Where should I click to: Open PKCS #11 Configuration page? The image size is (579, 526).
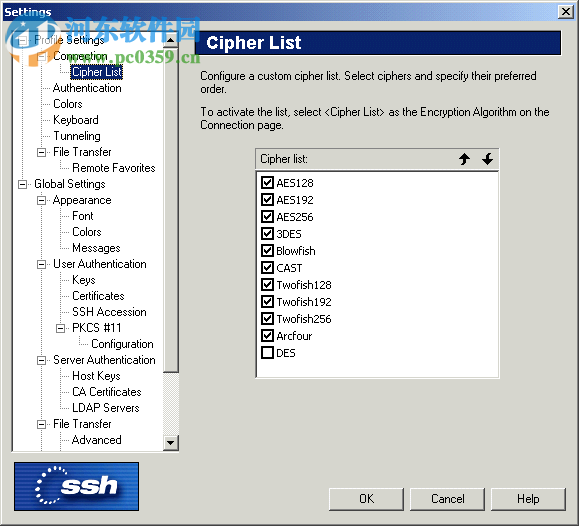pos(122,344)
